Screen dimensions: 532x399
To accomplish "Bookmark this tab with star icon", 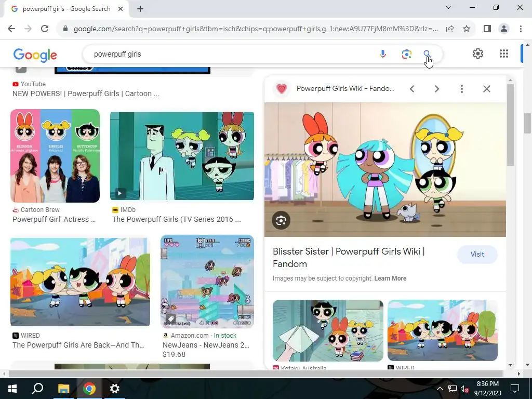I will [x=467, y=29].
